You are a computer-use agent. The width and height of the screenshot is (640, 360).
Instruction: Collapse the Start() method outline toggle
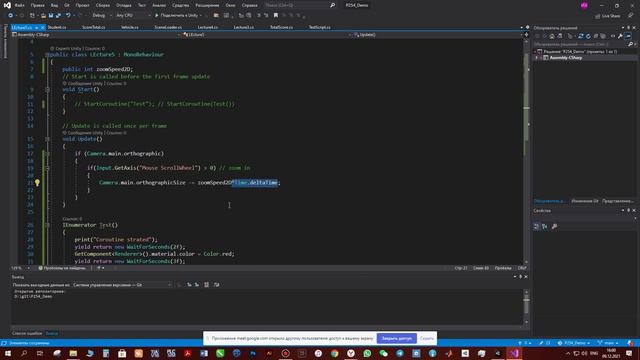click(x=47, y=89)
